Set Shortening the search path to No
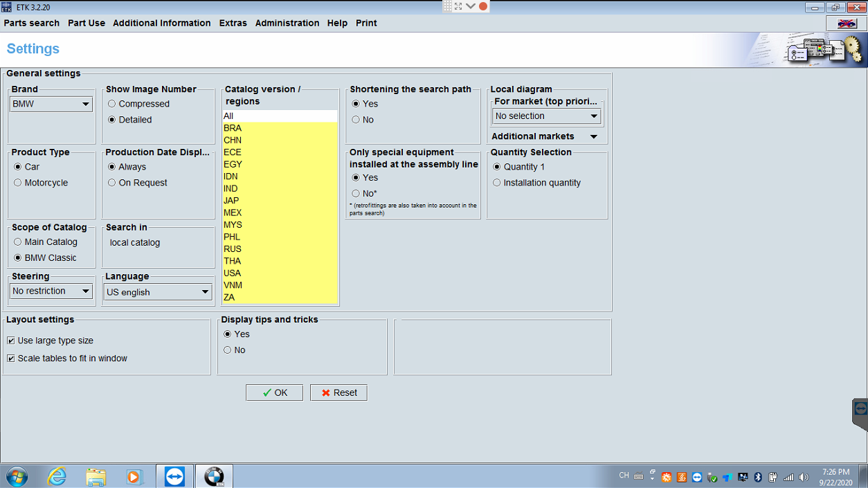 356,120
